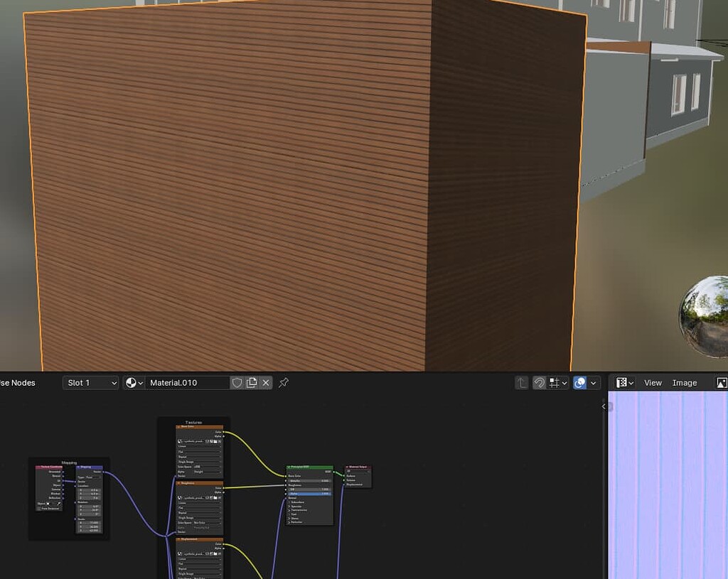Open the Image menu in image editor
The height and width of the screenshot is (579, 728).
click(685, 383)
